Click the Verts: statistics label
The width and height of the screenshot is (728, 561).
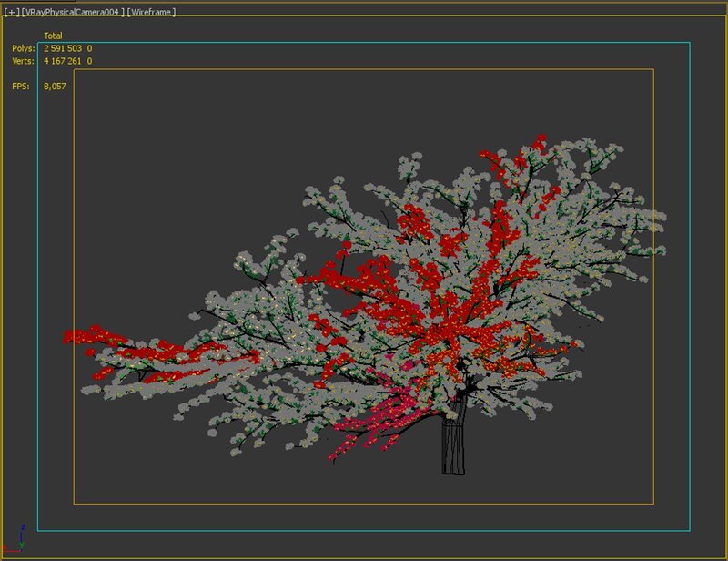pyautogui.click(x=22, y=61)
